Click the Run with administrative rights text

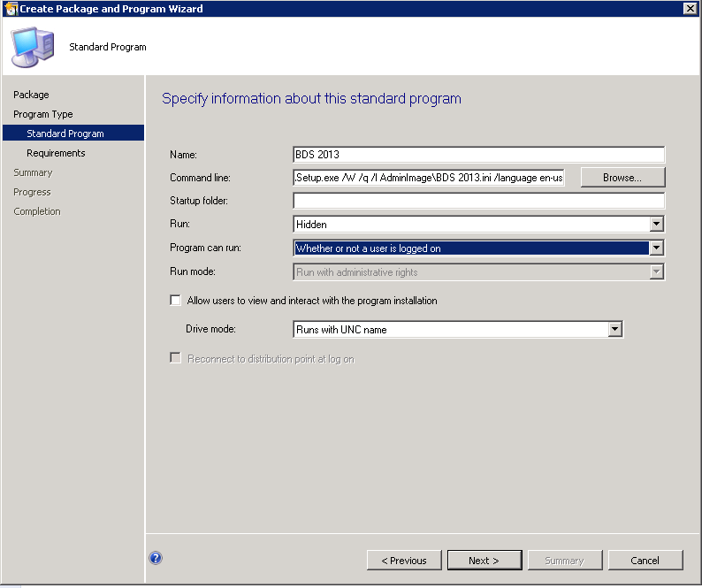(x=357, y=272)
